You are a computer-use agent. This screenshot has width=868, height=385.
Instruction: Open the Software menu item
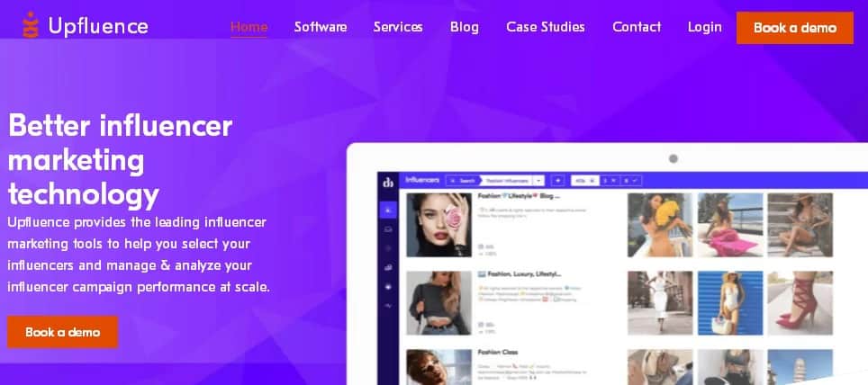tap(321, 27)
